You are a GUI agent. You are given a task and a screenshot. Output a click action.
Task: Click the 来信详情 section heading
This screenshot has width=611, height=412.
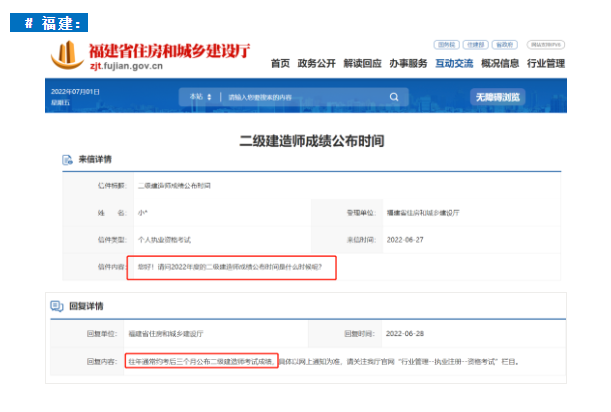[95, 159]
